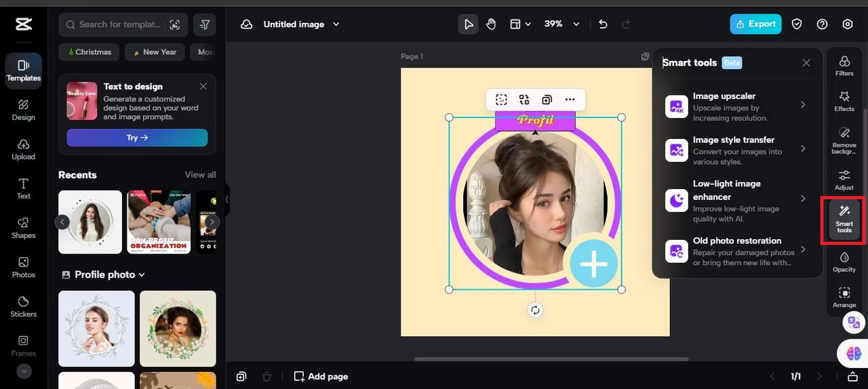Select the Christmas category chip

(90, 52)
